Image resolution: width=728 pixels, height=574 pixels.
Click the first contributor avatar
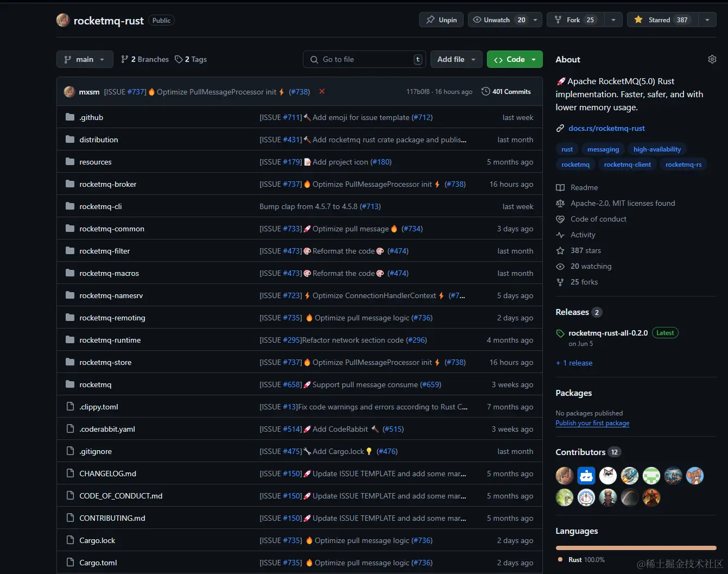[565, 476]
